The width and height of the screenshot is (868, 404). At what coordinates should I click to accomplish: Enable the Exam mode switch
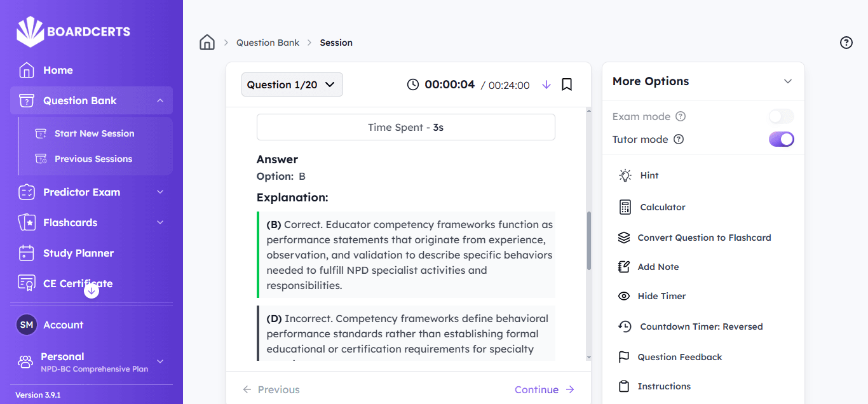(x=781, y=116)
